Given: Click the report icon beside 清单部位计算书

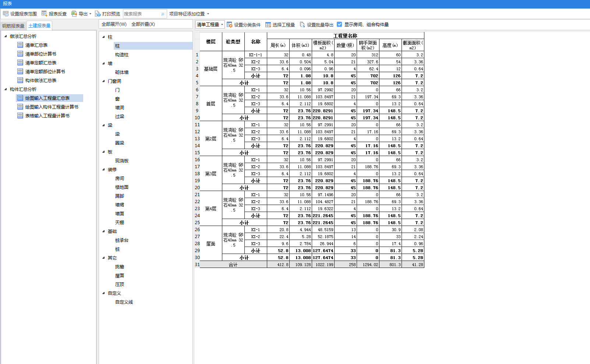Looking at the screenshot, I should (20, 54).
